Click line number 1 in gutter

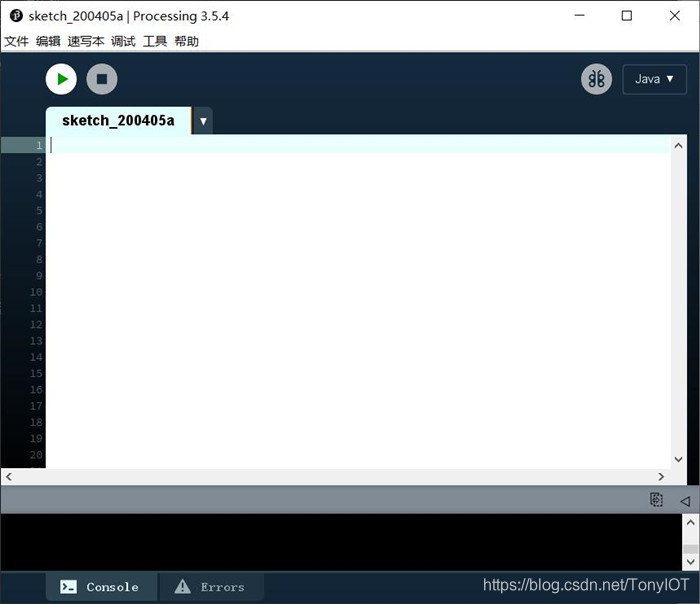click(39, 145)
